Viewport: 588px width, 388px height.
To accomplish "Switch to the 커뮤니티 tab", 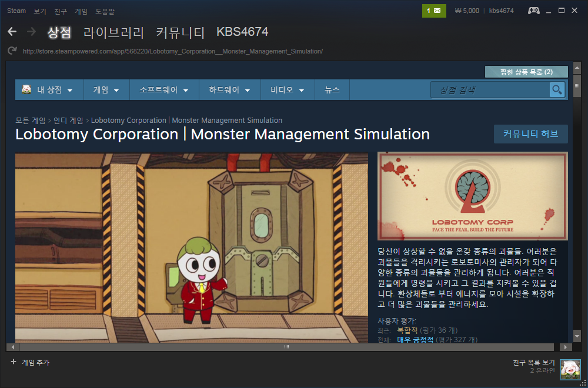I will tap(181, 32).
